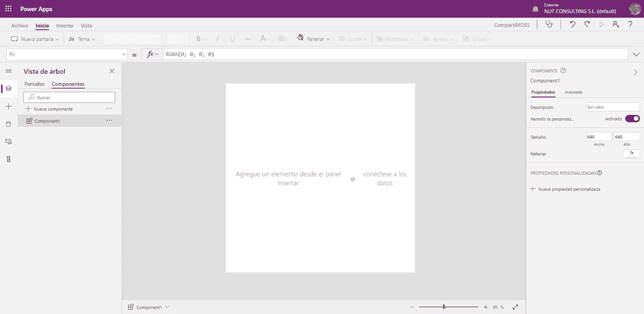Open the app launcher waffle icon
The image size is (644, 314).
(8, 9)
